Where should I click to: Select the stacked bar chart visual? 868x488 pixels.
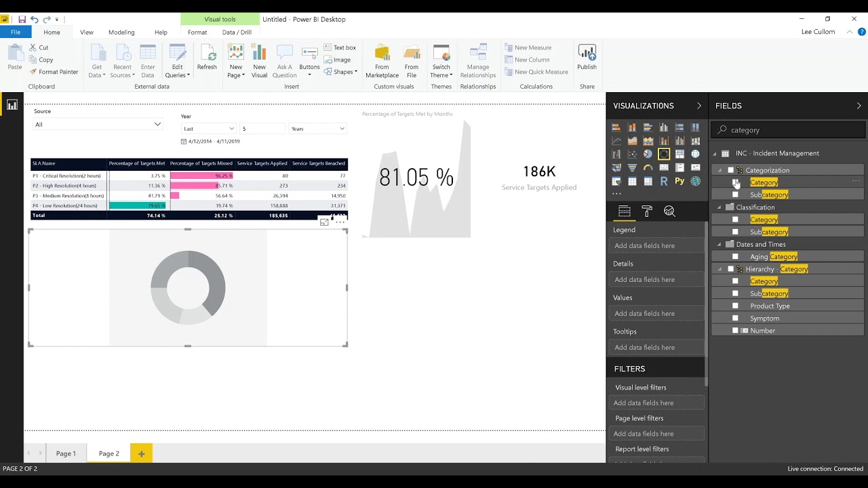pos(616,127)
